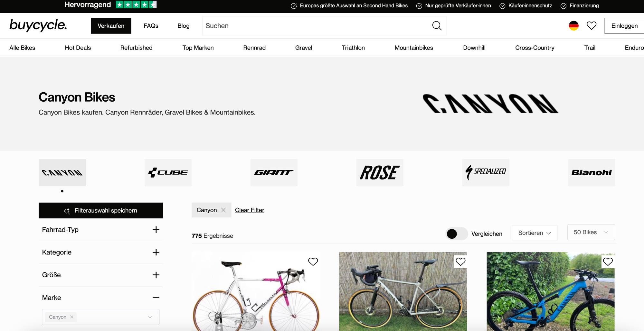Viewport: 644px width, 331px height.
Task: Click the Clear Filter link
Action: pos(250,210)
